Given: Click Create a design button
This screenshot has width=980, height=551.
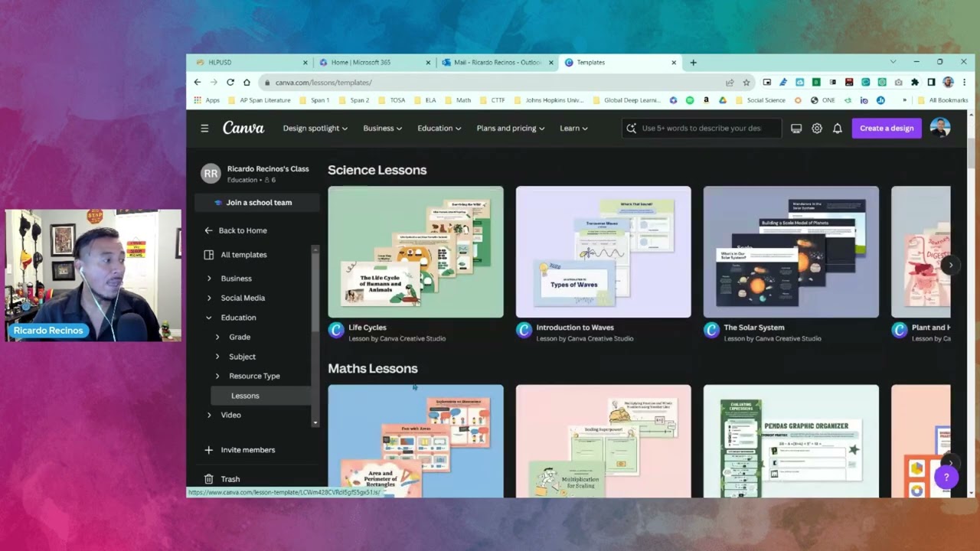Looking at the screenshot, I should coord(887,129).
